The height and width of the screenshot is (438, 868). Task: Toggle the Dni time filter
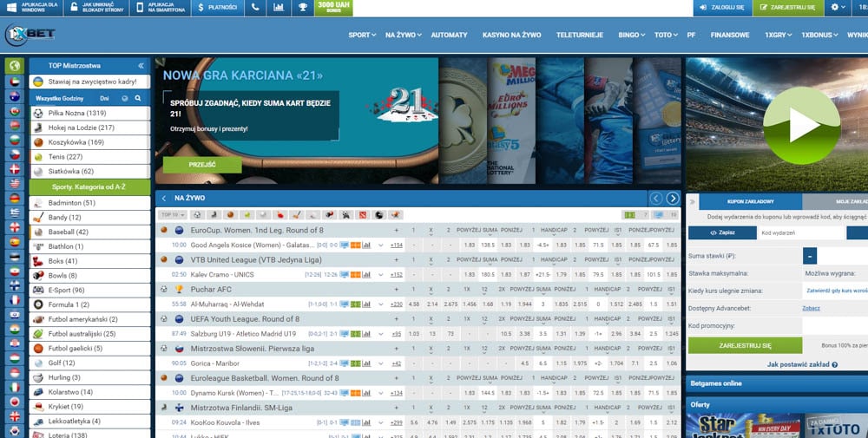[105, 98]
